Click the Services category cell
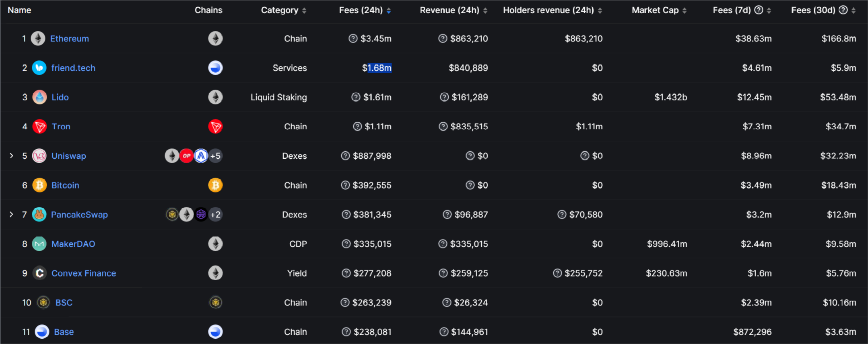Image resolution: width=868 pixels, height=344 pixels. 290,68
